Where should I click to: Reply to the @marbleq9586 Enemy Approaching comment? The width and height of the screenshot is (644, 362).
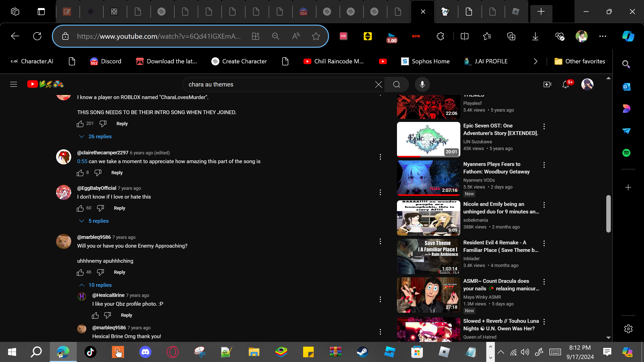119,272
